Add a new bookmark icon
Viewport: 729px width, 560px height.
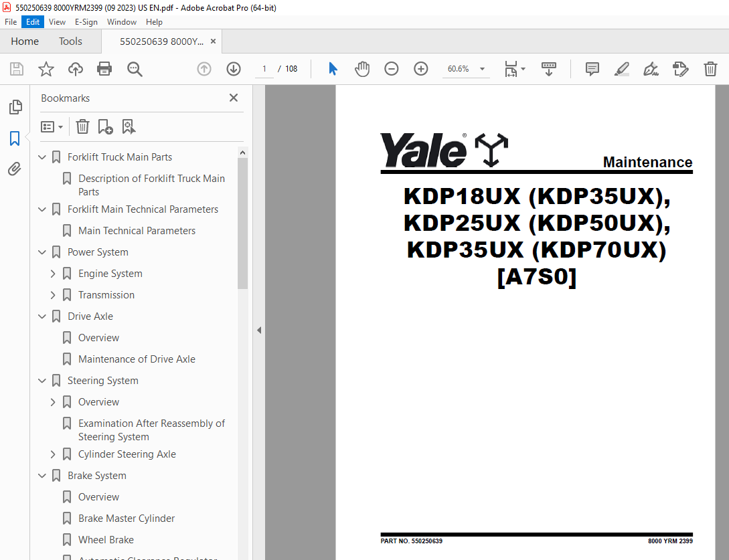coord(106,126)
